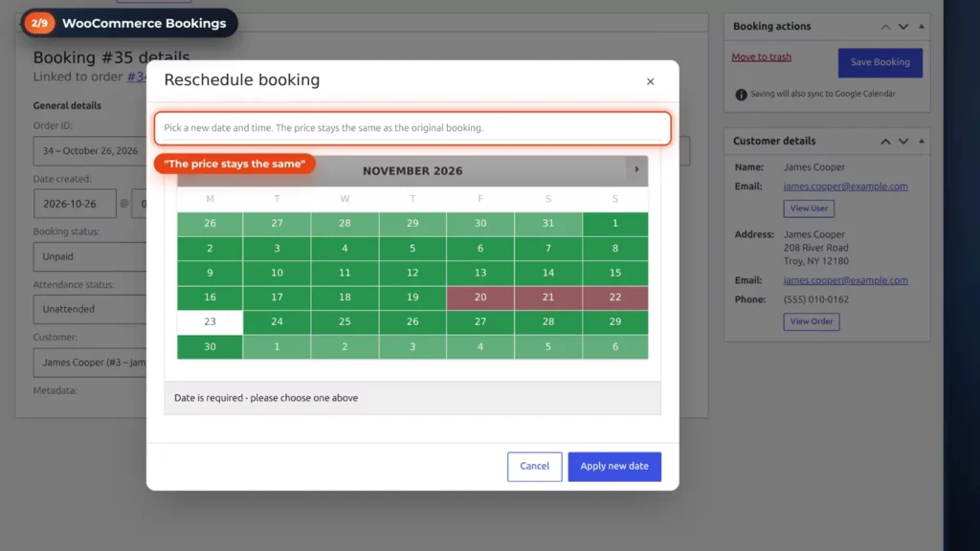Move Booking actions panel up
Viewport: 980px width, 551px height.
885,27
